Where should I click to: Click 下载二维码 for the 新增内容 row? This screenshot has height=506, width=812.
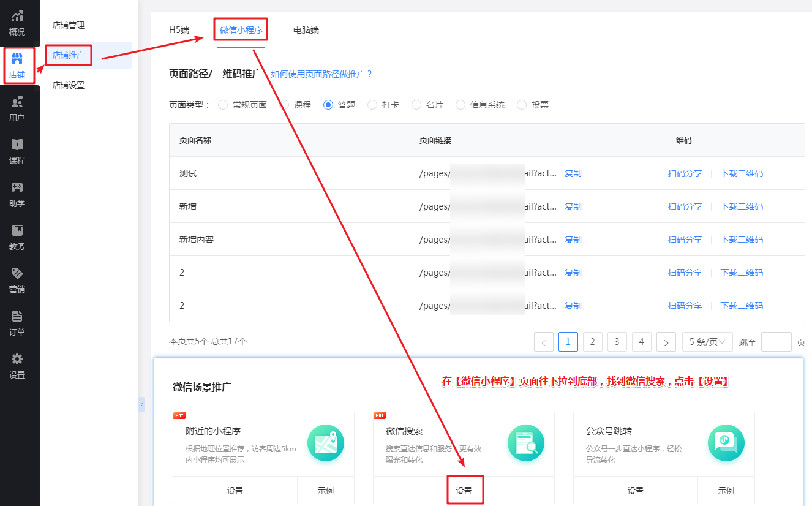point(742,240)
